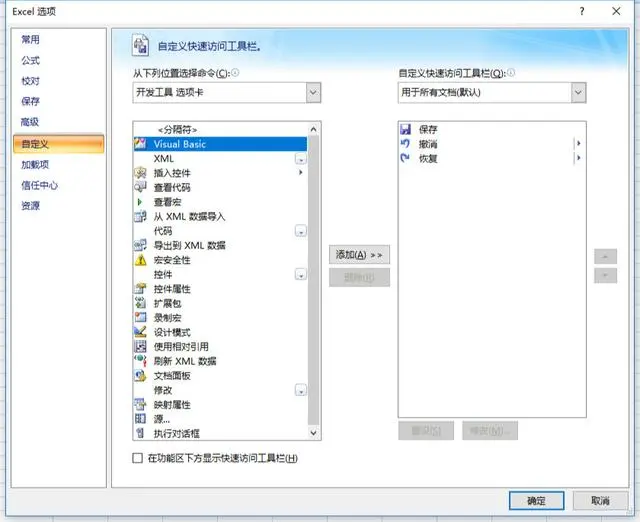Click the 撤消 undo icon
Image resolution: width=640 pixels, height=522 pixels.
(405, 144)
